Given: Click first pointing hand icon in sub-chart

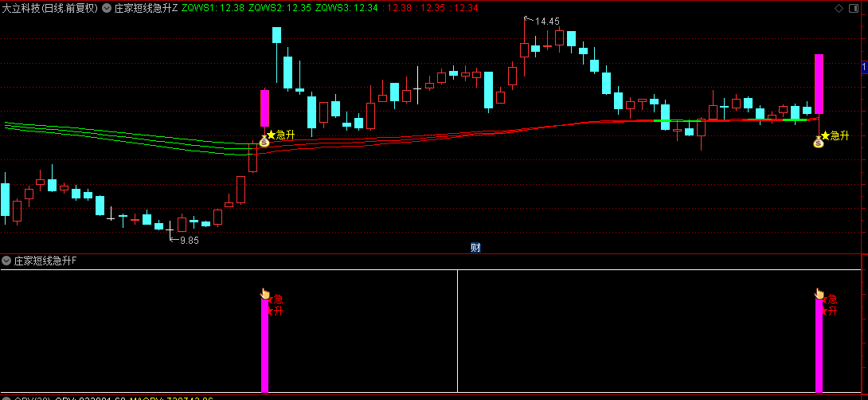Looking at the screenshot, I should (x=265, y=294).
